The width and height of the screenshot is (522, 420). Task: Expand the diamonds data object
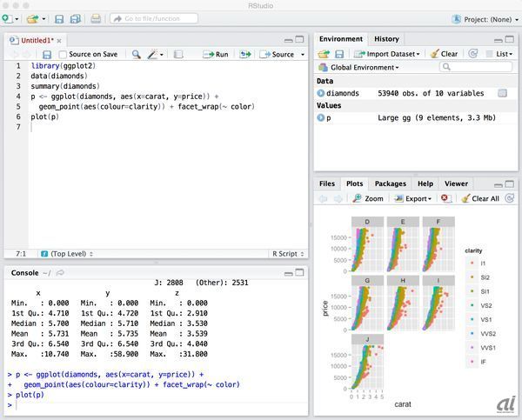click(x=321, y=93)
